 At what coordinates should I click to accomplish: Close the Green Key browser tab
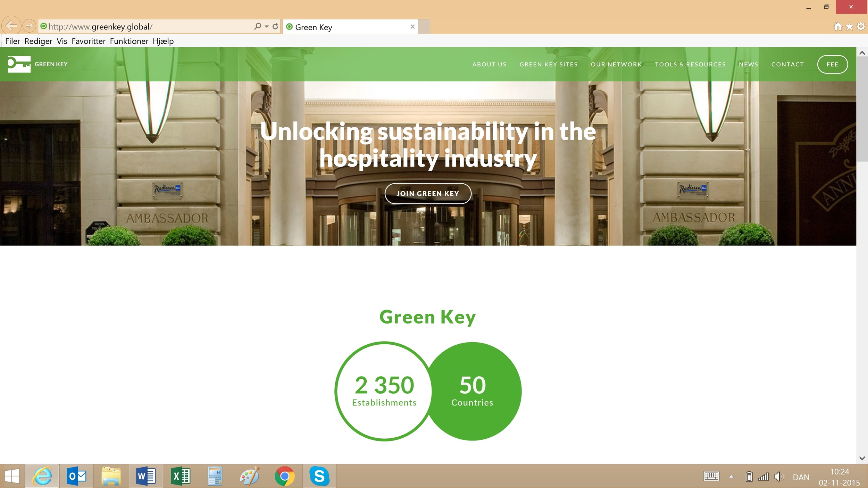coord(412,27)
